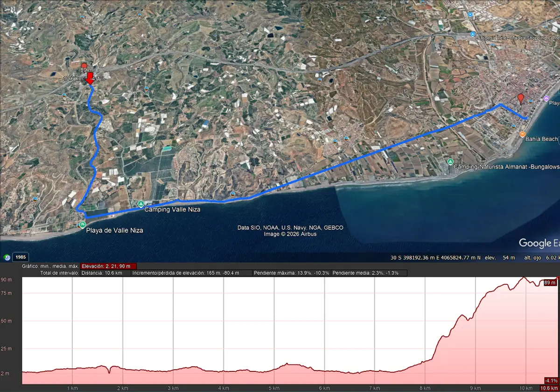Click the Camping-Naturista Almanat campsite icon
Viewport: 560px width, 392px height.
click(451, 162)
